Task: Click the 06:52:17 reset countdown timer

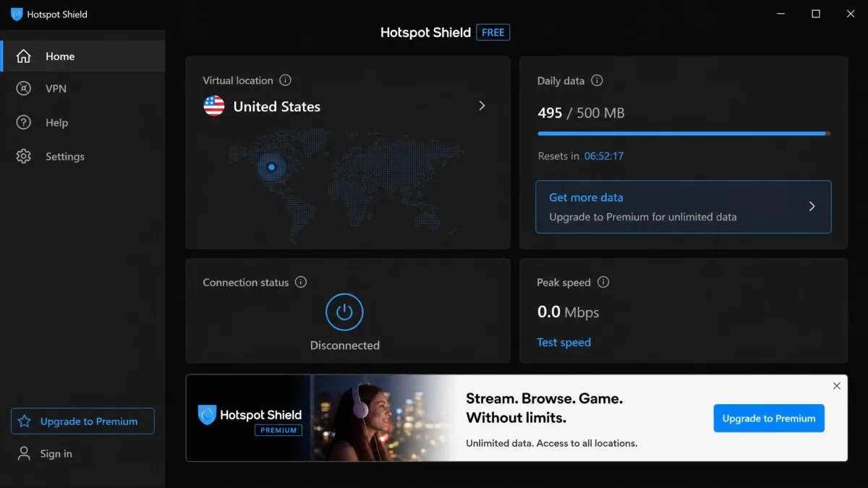Action: tap(604, 155)
